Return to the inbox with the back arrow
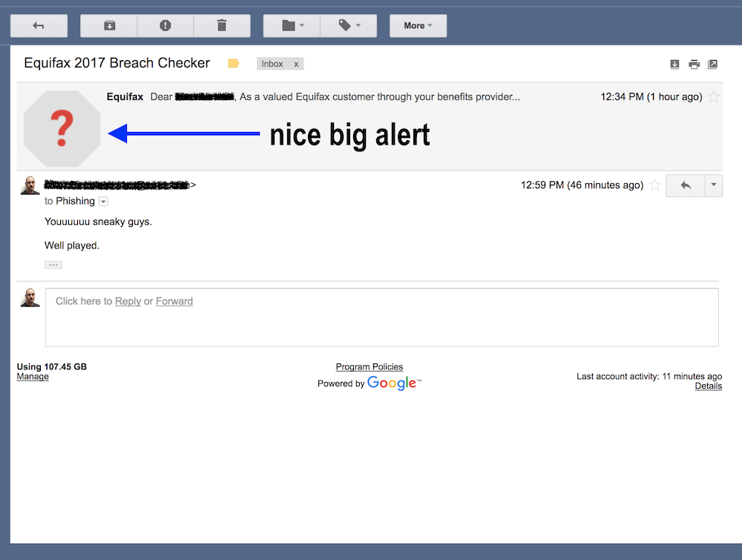This screenshot has height=560, width=742. click(x=39, y=25)
